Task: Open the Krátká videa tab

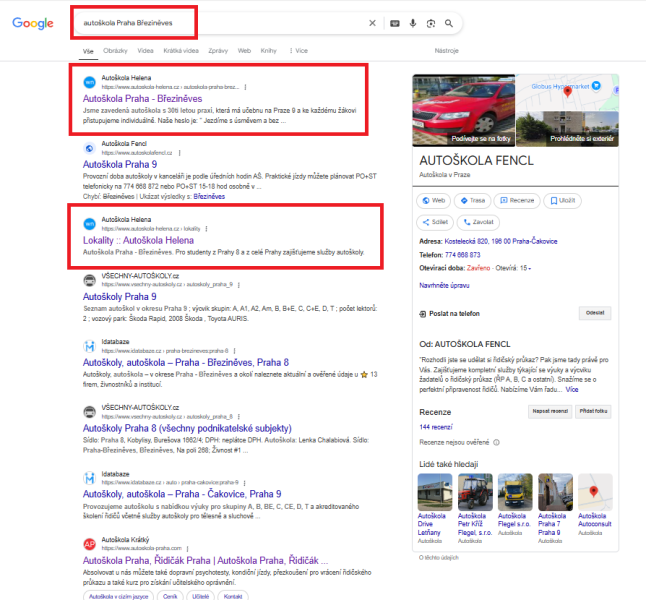Action: tap(181, 51)
